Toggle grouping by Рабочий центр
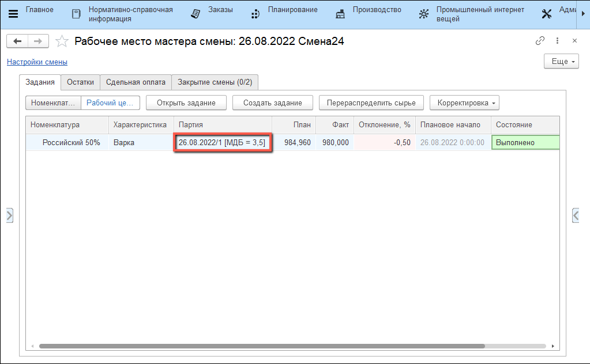The image size is (590, 364). [110, 103]
